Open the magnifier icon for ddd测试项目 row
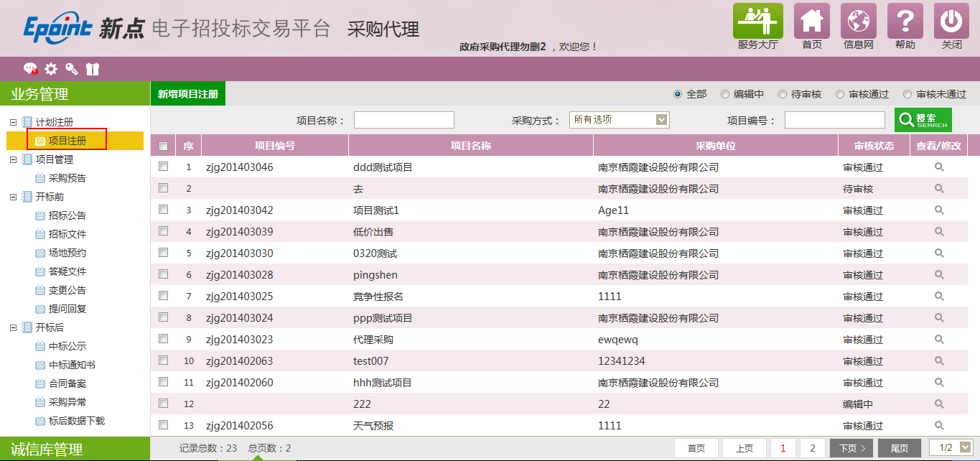Image resolution: width=980 pixels, height=461 pixels. point(939,166)
